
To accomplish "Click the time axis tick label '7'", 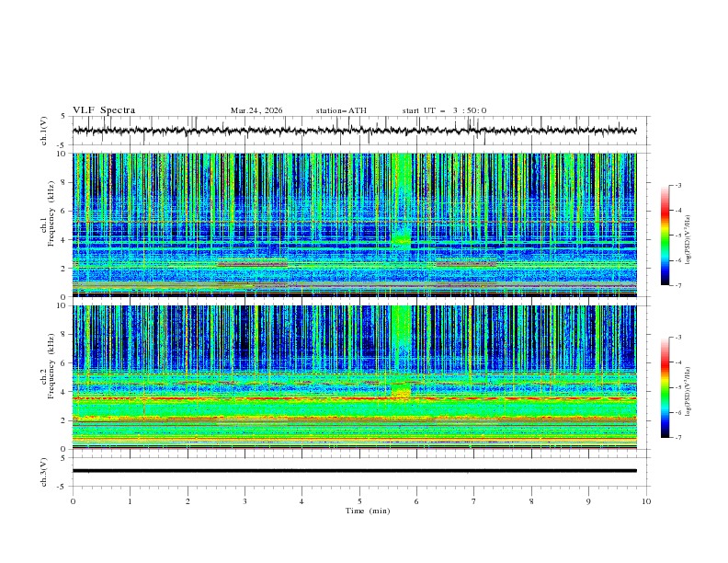I will tap(474, 501).
